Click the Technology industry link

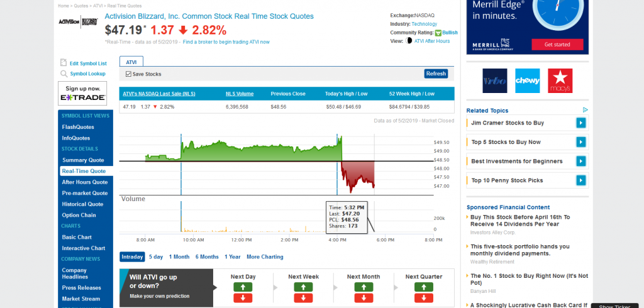tap(425, 25)
